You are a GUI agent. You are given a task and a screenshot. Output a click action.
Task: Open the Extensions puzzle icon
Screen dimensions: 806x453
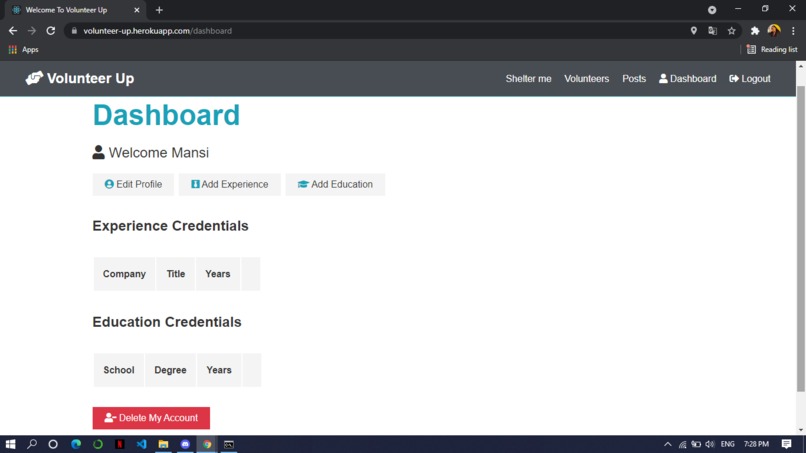(x=755, y=31)
